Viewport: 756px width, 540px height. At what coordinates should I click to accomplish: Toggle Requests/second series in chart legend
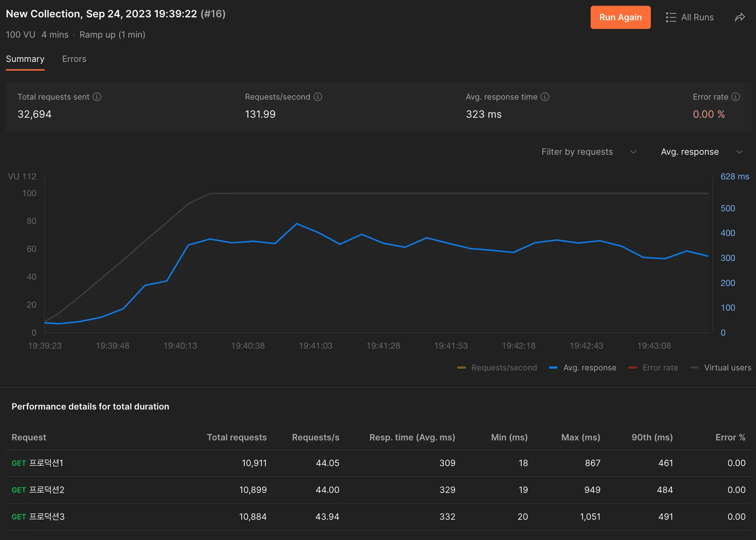[504, 368]
